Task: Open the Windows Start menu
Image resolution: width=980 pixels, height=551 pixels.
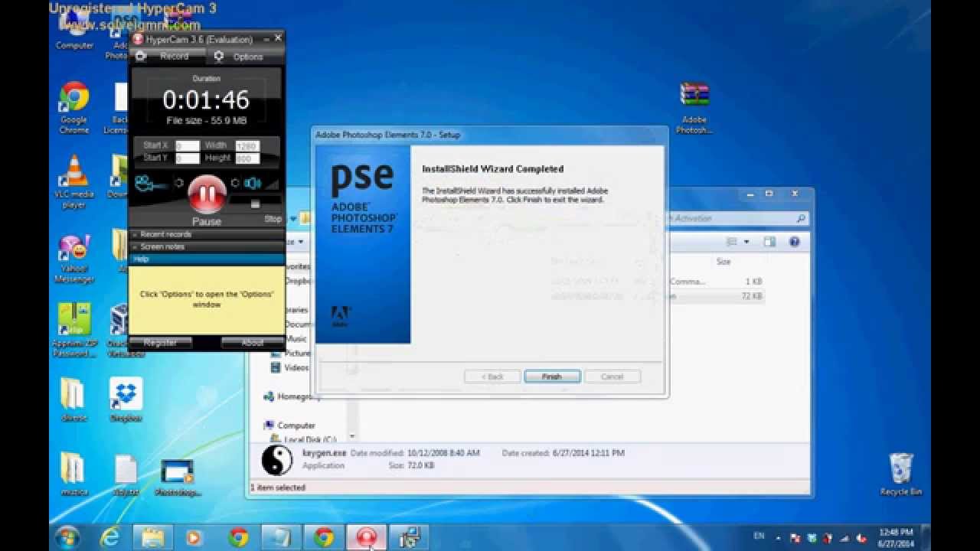Action: click(67, 537)
